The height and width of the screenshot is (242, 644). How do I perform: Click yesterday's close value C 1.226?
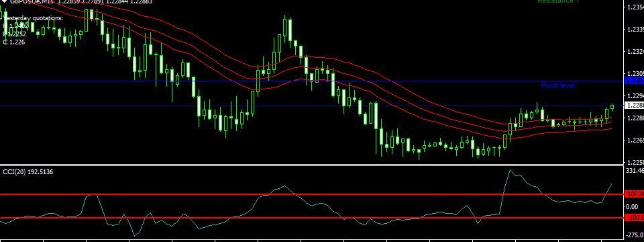(x=14, y=42)
